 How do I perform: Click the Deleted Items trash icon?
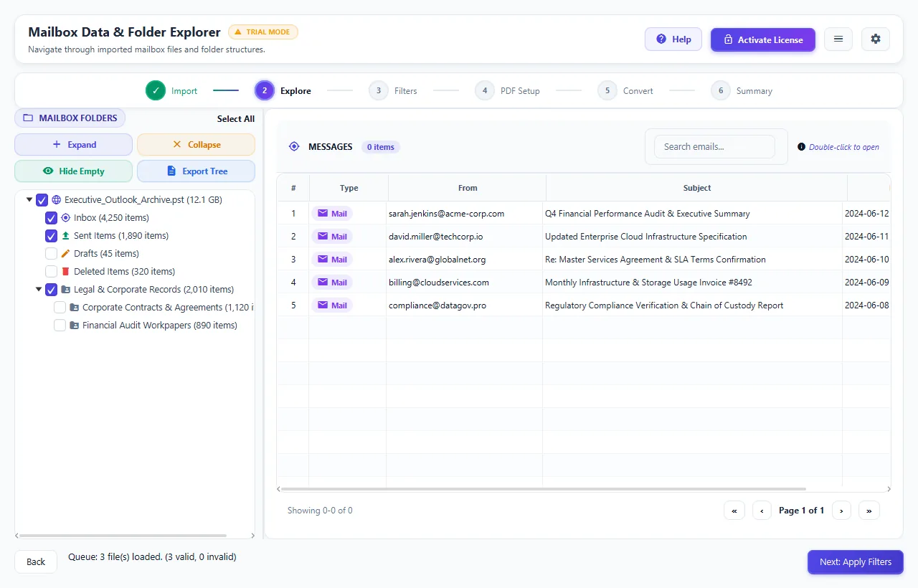(66, 271)
